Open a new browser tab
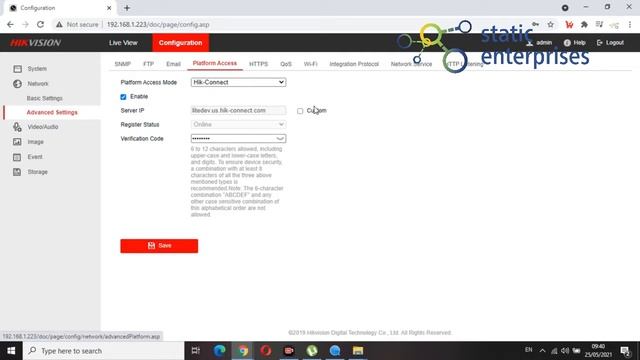 (127, 8)
